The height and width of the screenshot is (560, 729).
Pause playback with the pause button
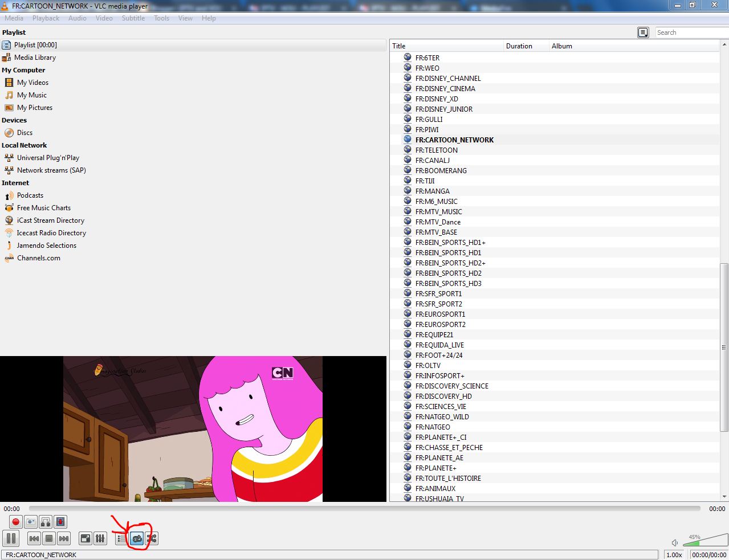pos(11,538)
